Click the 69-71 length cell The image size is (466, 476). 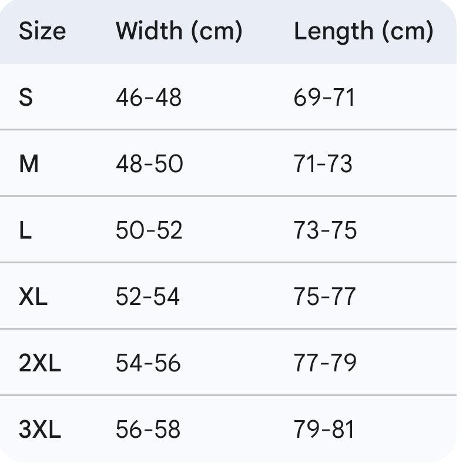324,97
